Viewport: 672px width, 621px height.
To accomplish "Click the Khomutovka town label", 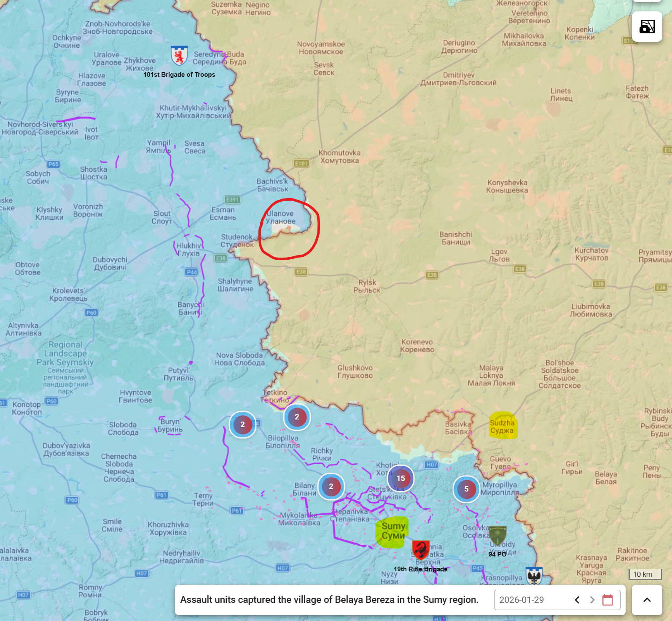I will click(x=340, y=156).
